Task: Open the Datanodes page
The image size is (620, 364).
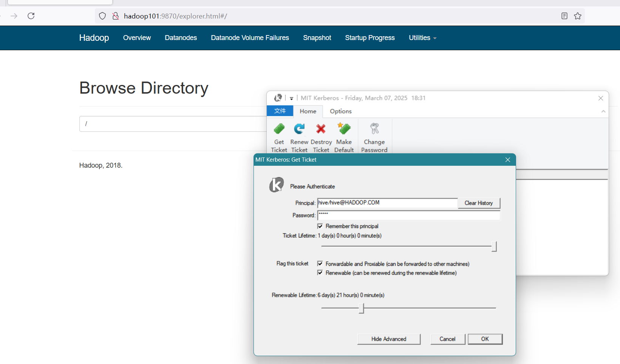Action: tap(181, 38)
